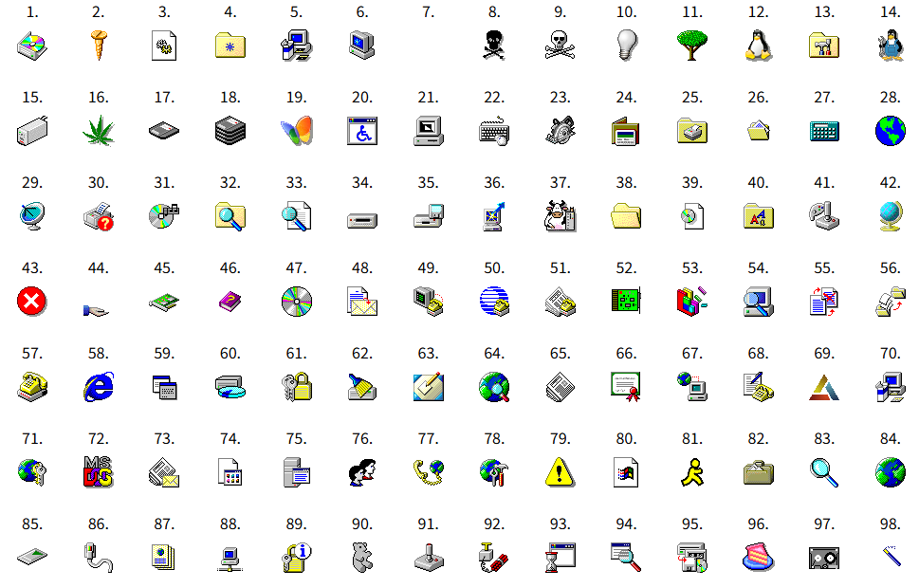919x588 pixels.
Task: Click the light bulb icon numbered 10
Action: (x=627, y=46)
